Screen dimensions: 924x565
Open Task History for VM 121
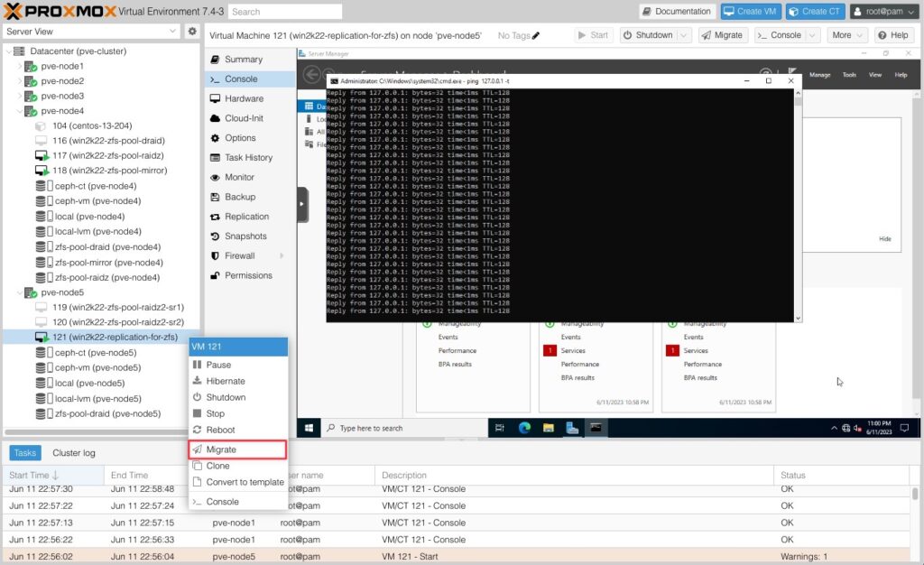click(248, 157)
